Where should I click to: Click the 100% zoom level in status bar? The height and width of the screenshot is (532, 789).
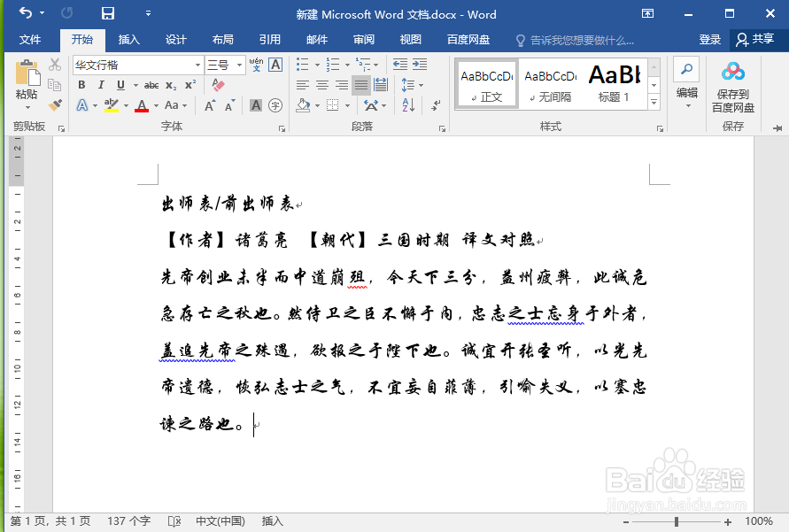pos(758,521)
